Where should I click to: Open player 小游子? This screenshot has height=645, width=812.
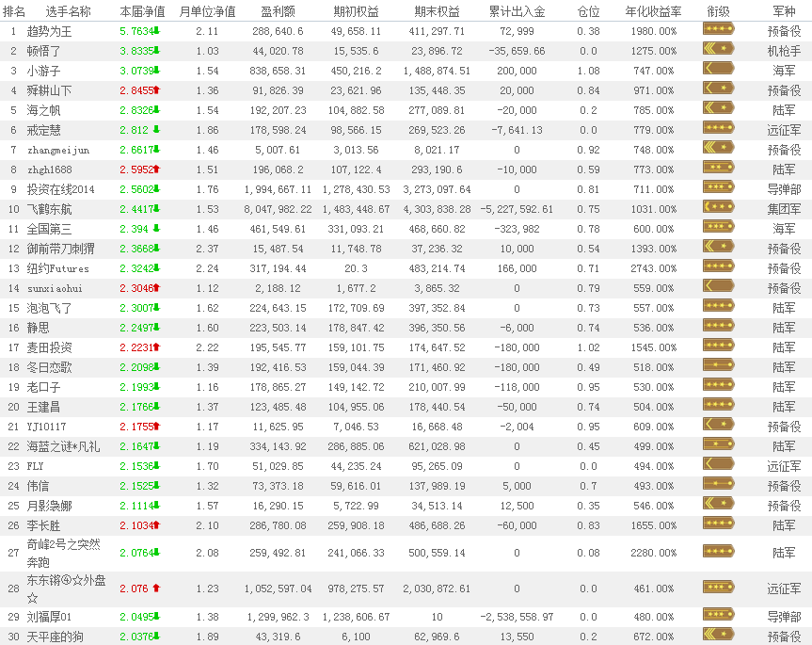pos(43,71)
